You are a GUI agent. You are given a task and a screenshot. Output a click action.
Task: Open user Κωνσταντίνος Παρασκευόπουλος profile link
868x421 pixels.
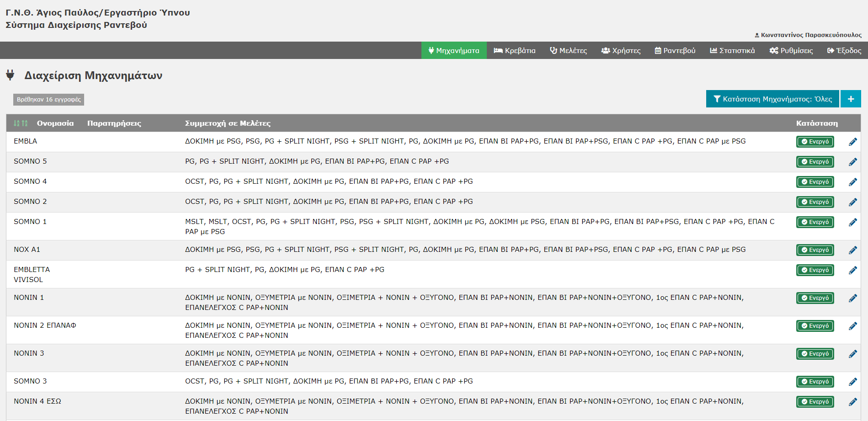point(808,35)
